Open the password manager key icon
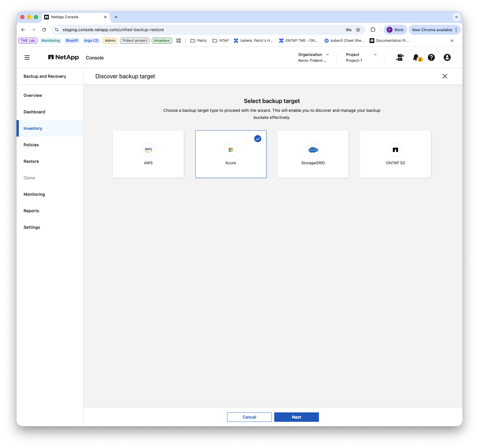This screenshot has height=448, width=479. 349,30
